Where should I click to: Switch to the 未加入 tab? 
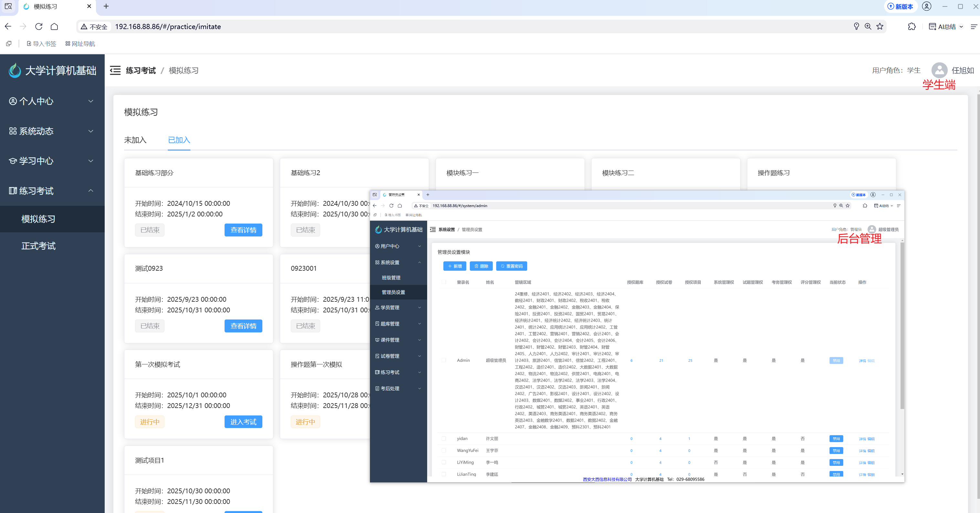(x=135, y=140)
